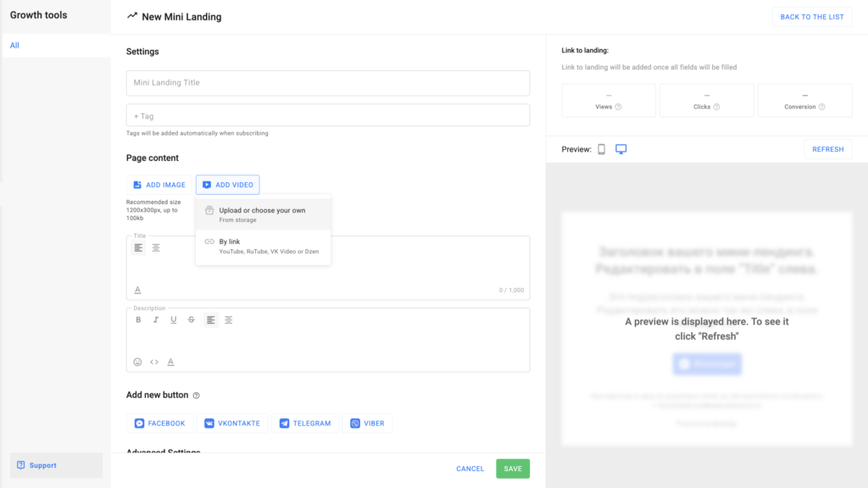The width and height of the screenshot is (868, 488).
Task: Click the Mini Landing Title field
Action: click(x=327, y=83)
